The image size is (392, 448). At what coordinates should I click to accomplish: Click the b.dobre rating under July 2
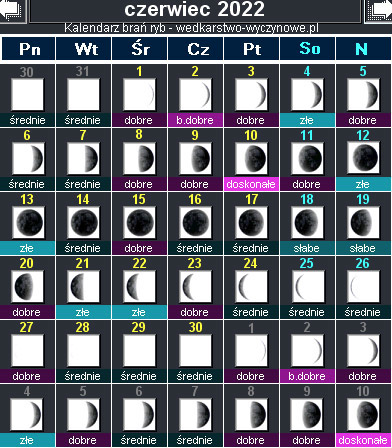click(307, 376)
